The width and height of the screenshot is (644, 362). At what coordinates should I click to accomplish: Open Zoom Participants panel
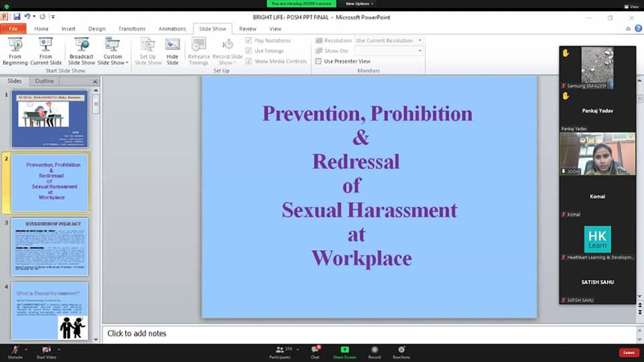click(280, 351)
